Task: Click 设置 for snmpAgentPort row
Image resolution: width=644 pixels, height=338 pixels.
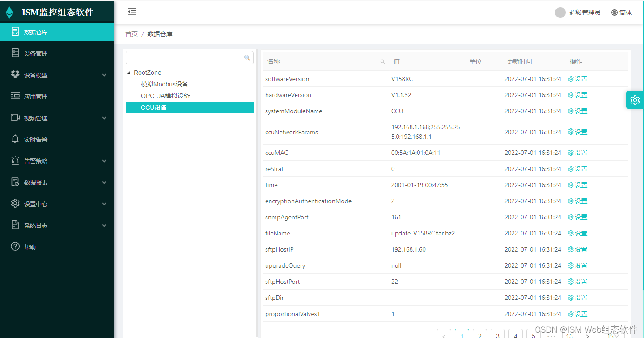Action: tap(577, 217)
